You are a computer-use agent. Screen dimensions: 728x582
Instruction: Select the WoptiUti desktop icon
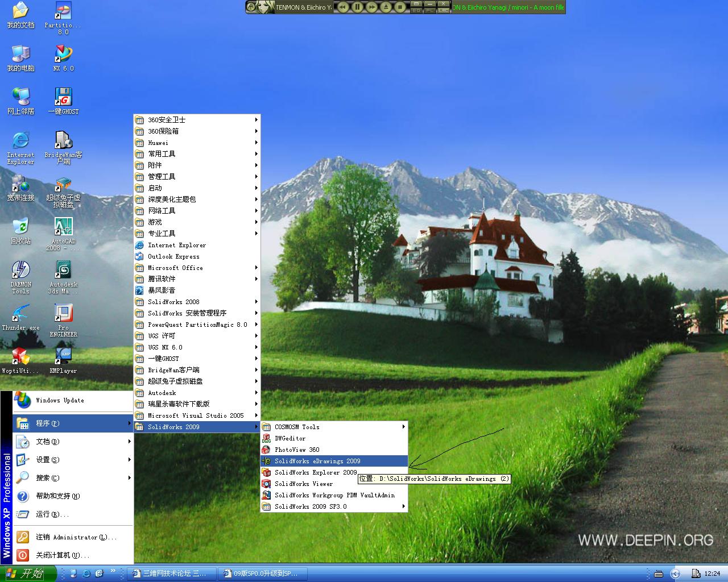point(20,361)
